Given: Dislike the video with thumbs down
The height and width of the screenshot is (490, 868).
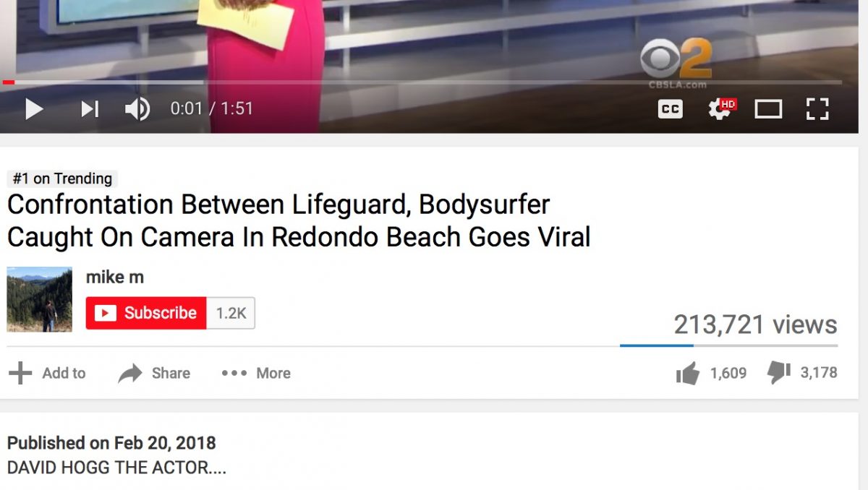Looking at the screenshot, I should (x=778, y=372).
